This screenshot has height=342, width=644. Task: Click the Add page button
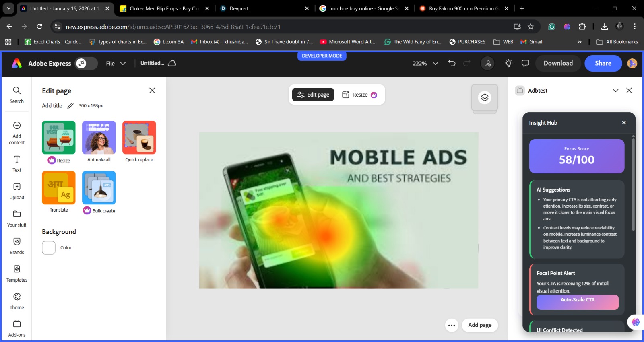point(480,325)
